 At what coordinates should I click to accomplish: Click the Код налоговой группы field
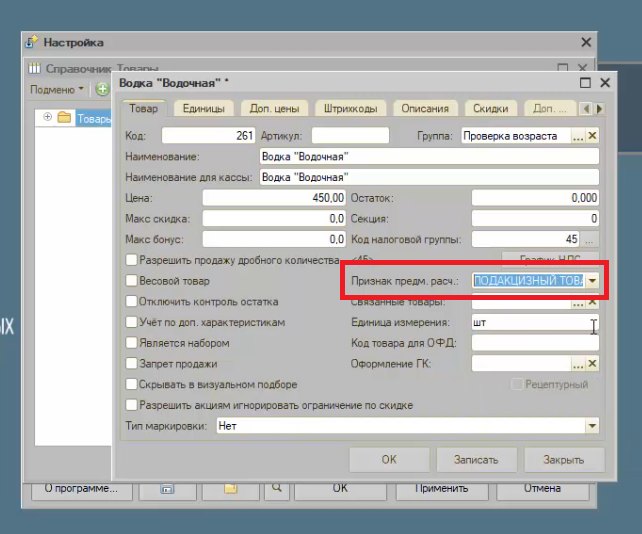click(x=525, y=239)
